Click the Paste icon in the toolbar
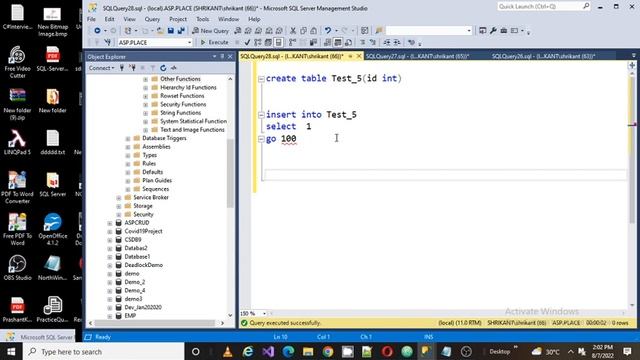The image size is (640, 360). click(x=313, y=31)
